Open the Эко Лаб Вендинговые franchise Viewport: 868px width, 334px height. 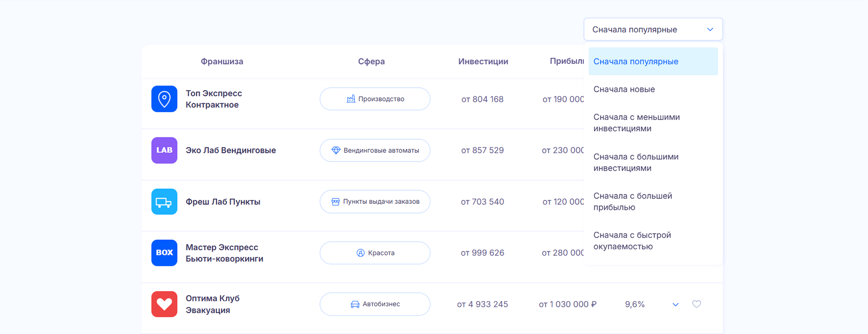[x=230, y=150]
